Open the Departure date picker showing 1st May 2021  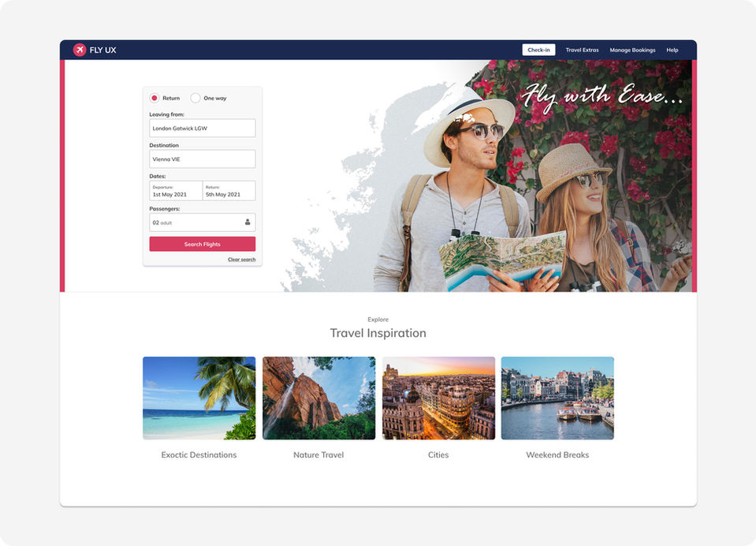pos(175,190)
